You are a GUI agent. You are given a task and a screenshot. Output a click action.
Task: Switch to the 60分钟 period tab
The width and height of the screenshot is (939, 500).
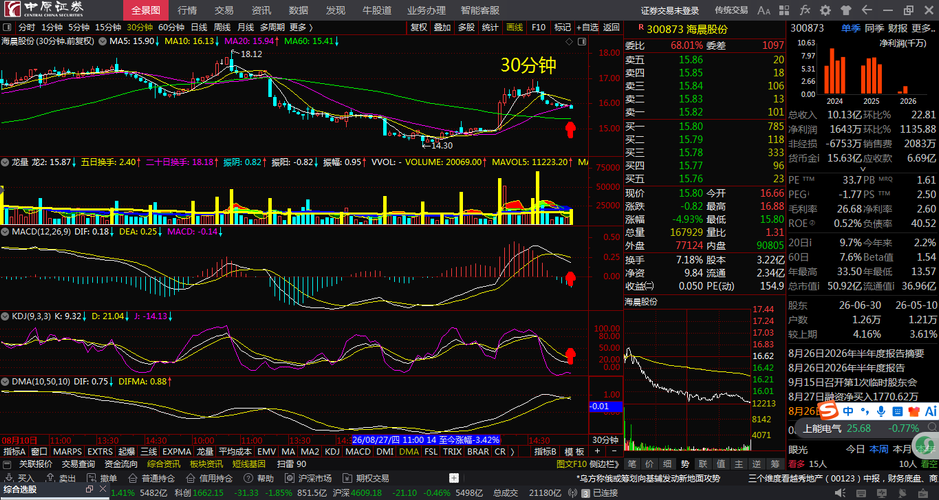171,27
